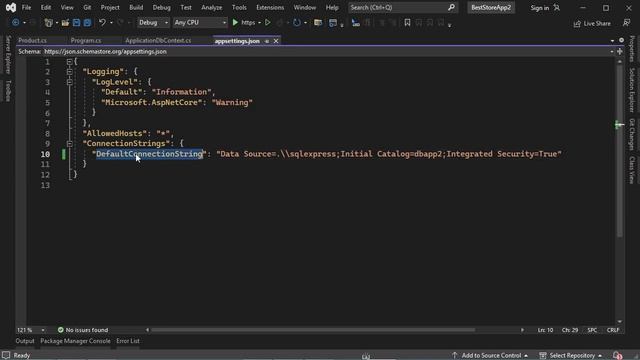Click the BestStoreApp2 solution name button
The height and width of the screenshot is (360, 640).
click(491, 8)
